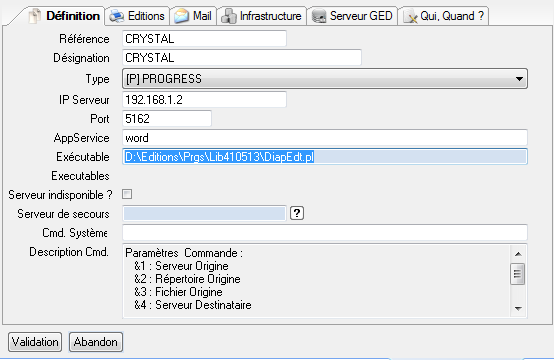Viewport: 554px width, 360px height.
Task: Click the envelope icon on Mail tab
Action: (181, 16)
